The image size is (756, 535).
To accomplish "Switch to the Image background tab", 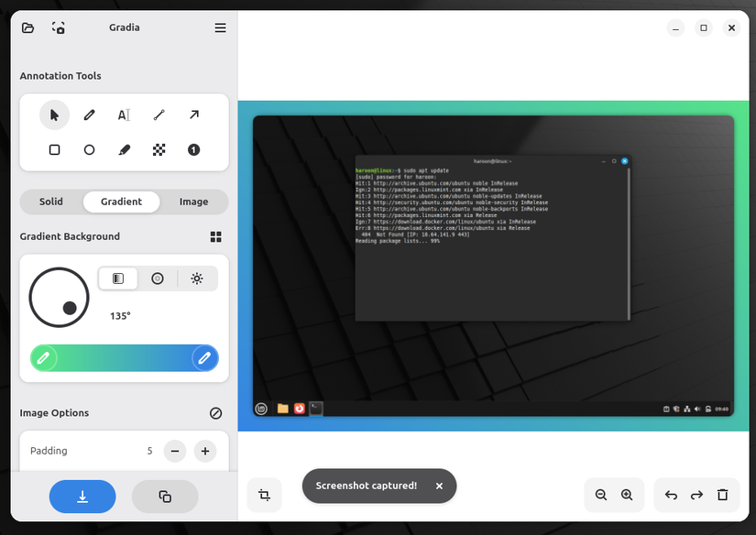I will (x=194, y=202).
